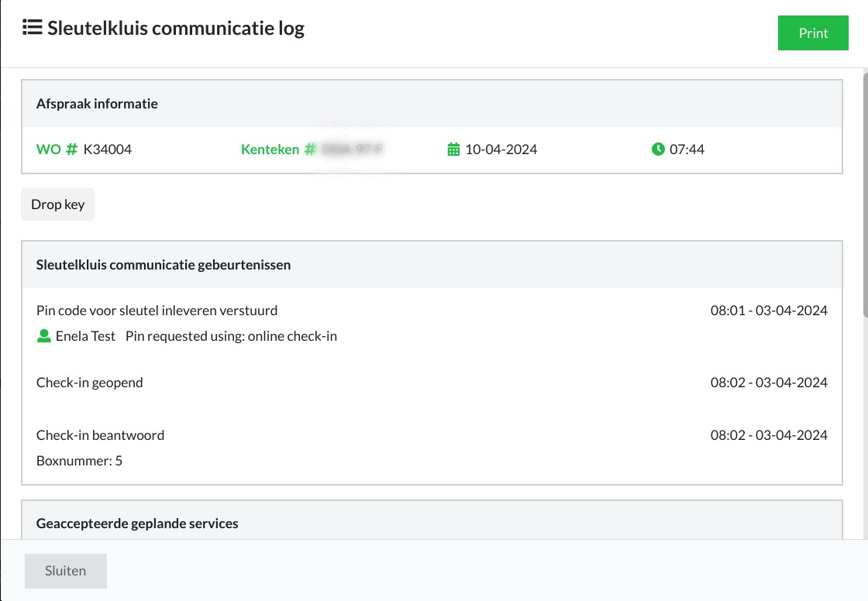The width and height of the screenshot is (868, 601).
Task: Select work order number K34004
Action: (x=108, y=149)
